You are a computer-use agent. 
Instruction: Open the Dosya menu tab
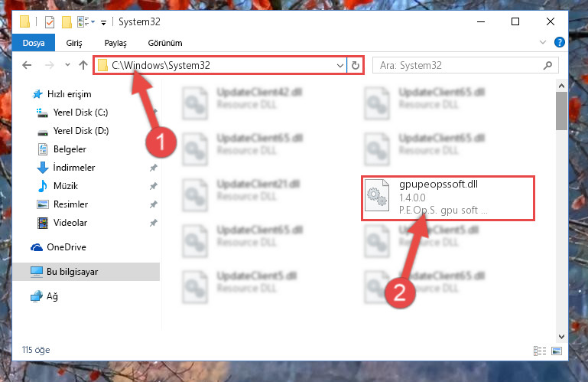[x=34, y=43]
